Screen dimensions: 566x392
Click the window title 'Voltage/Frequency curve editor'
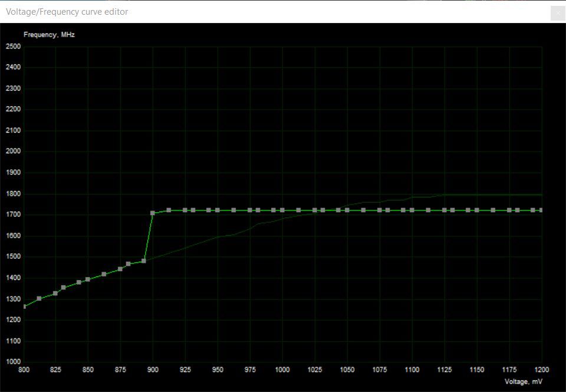[67, 12]
